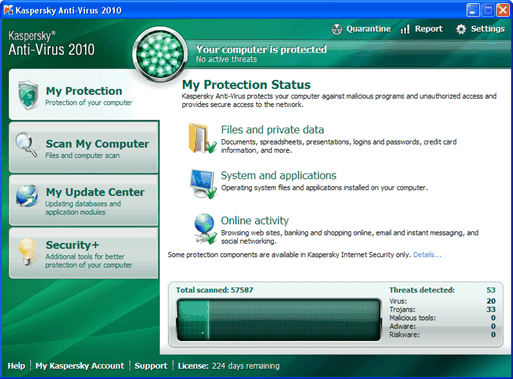Click the 'Virus:' count row
The width and height of the screenshot is (513, 379).
(442, 301)
